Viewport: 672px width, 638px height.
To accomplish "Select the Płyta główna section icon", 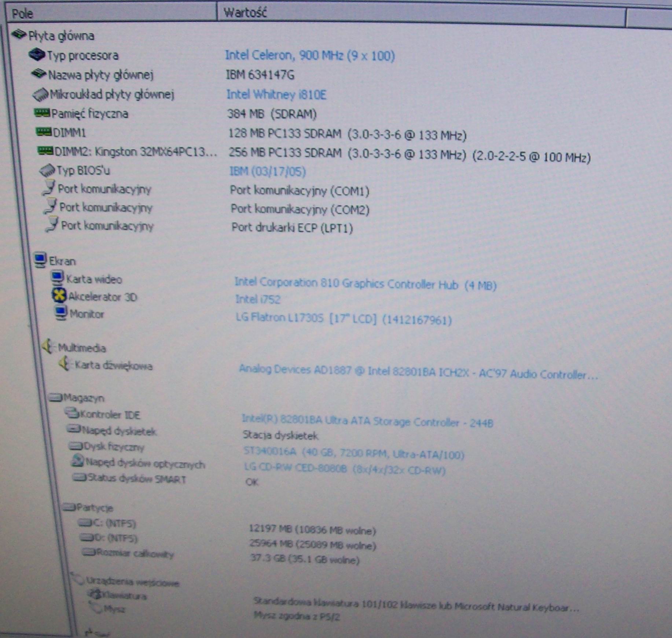I will (x=19, y=34).
